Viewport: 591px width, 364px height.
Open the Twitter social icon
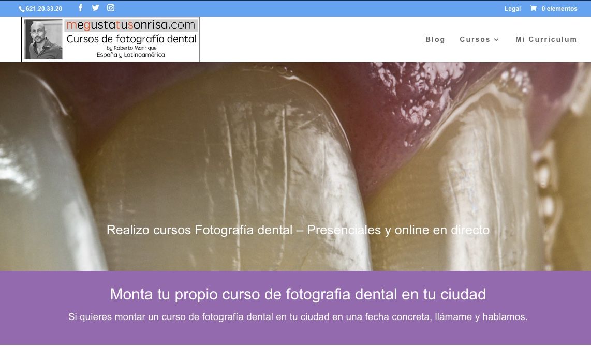[x=95, y=8]
